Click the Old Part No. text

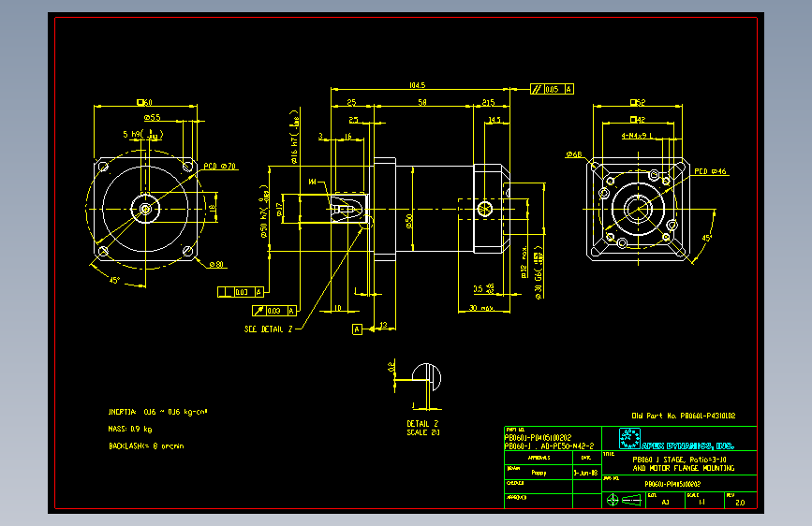(683, 416)
